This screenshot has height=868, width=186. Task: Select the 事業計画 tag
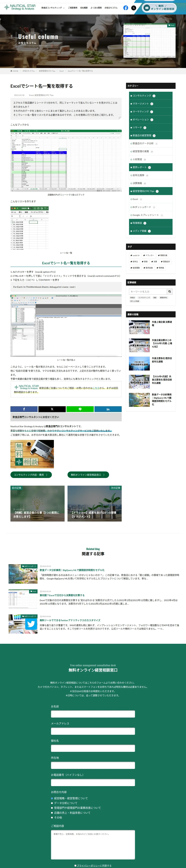point(163,255)
